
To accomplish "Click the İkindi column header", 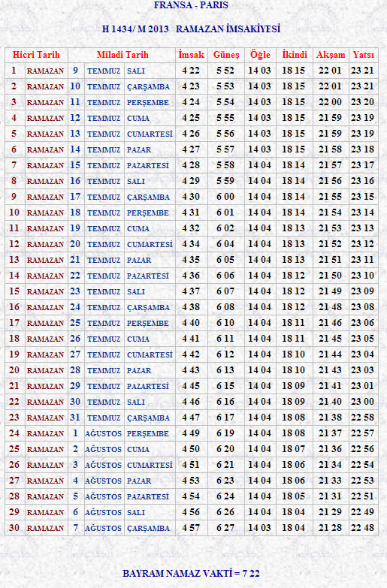I will coord(295,55).
